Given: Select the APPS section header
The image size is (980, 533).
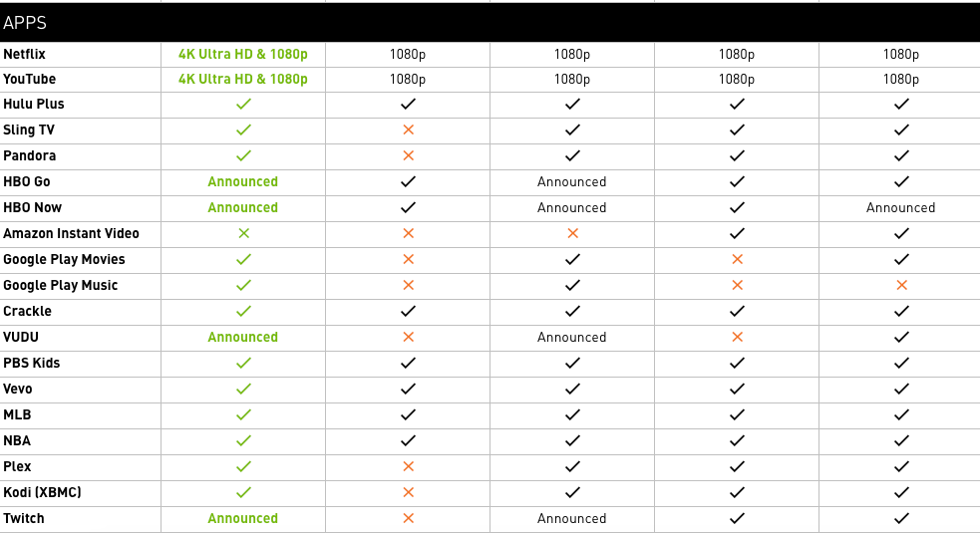Looking at the screenshot, I should coord(25,23).
